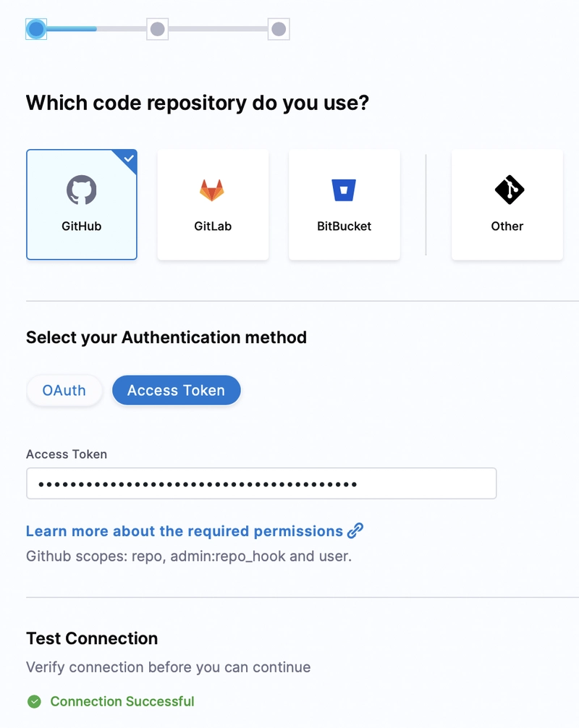Focus the Access Token password field
The height and width of the screenshot is (728, 579).
pyautogui.click(x=261, y=483)
